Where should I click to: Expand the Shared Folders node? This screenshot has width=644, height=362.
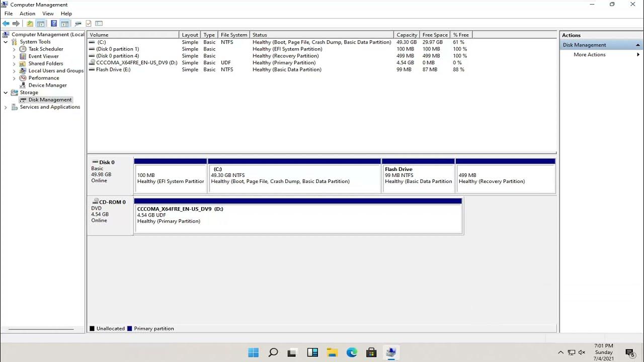[14, 64]
